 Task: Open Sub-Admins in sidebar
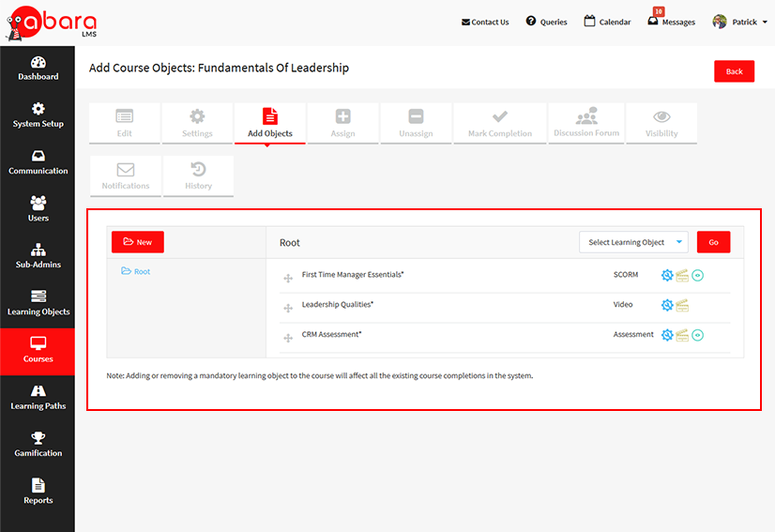(38, 256)
